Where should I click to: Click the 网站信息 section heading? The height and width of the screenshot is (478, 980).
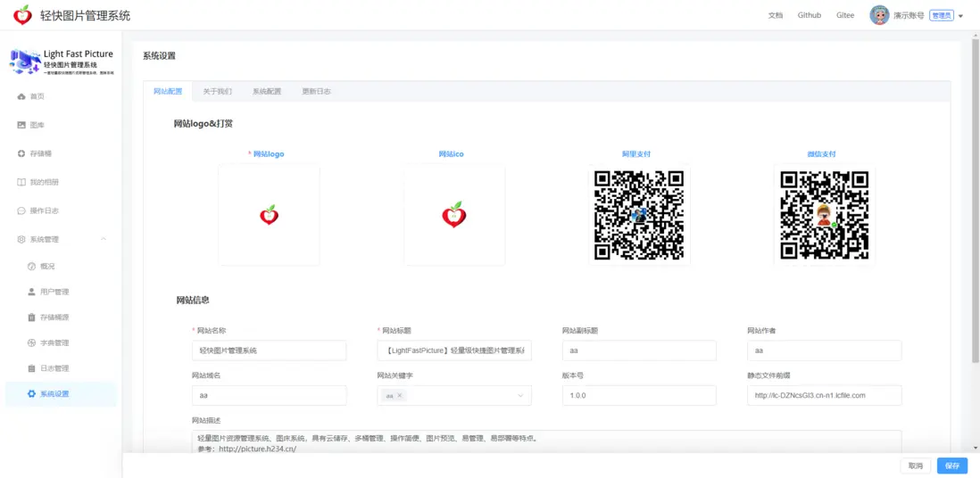coord(193,300)
